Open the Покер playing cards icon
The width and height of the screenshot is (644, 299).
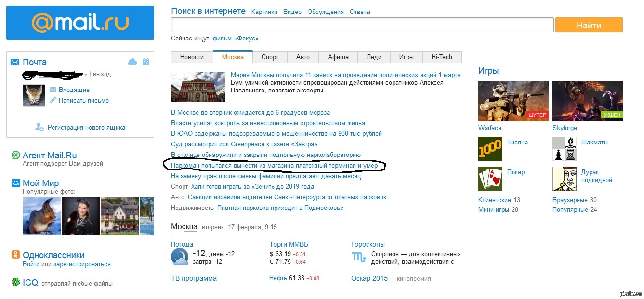pyautogui.click(x=490, y=179)
